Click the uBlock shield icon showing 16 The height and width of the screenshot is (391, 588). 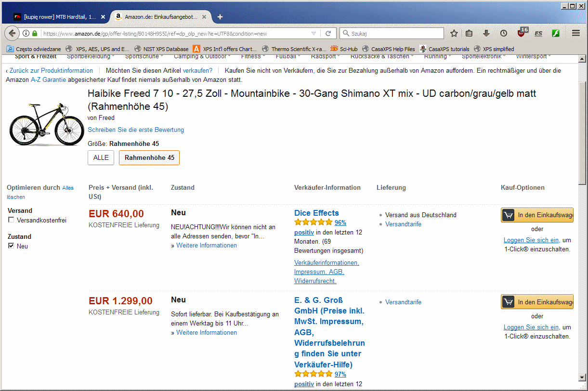521,33
